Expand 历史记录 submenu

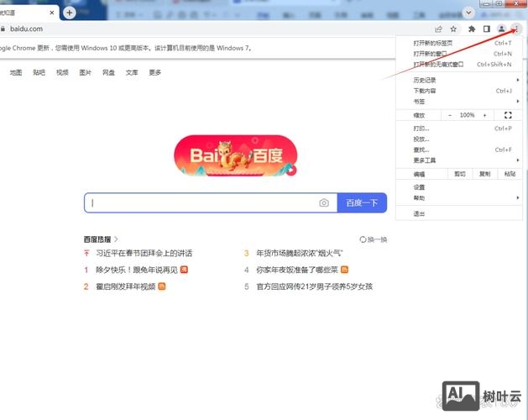point(459,80)
